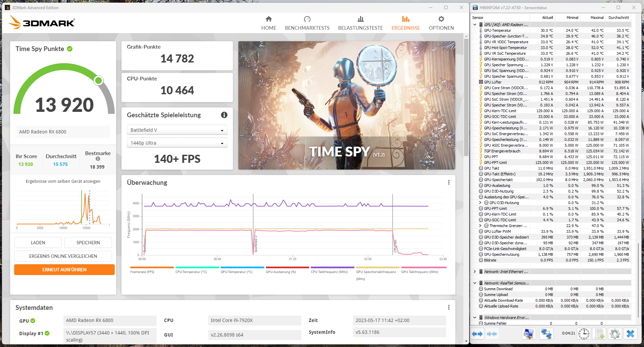
Task: Click the SPEICHERN button
Action: pos(88,243)
